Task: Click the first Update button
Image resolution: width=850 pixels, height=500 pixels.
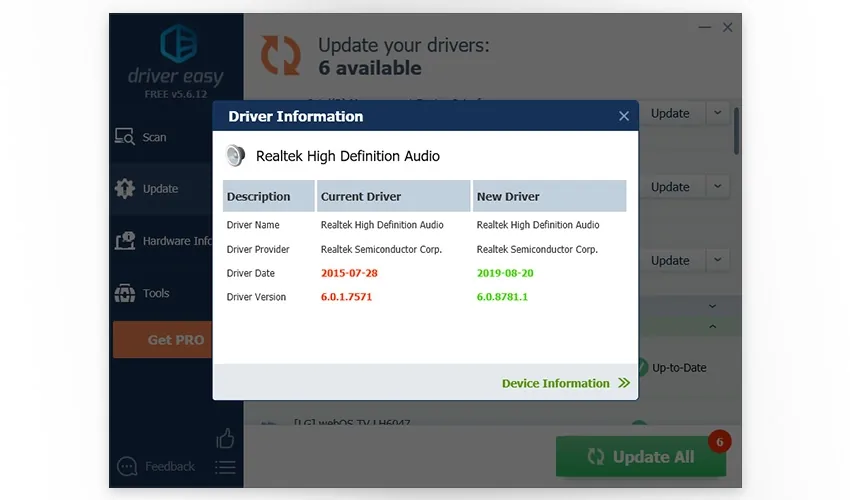Action: coord(671,113)
